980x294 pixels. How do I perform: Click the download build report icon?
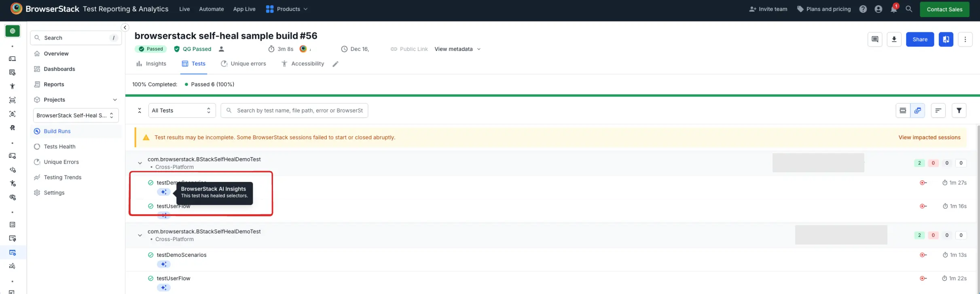click(894, 39)
